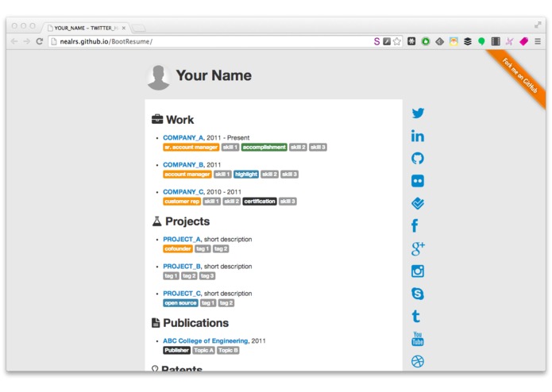Viewport: 552px width, 392px height.
Task: Click the profile avatar placeholder image
Action: [x=158, y=77]
